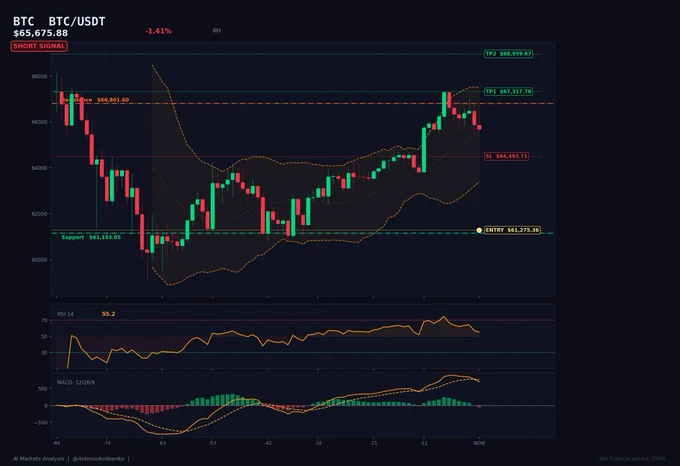Click the -84 time axis label
Screen dimensions: 680x466
56,443
